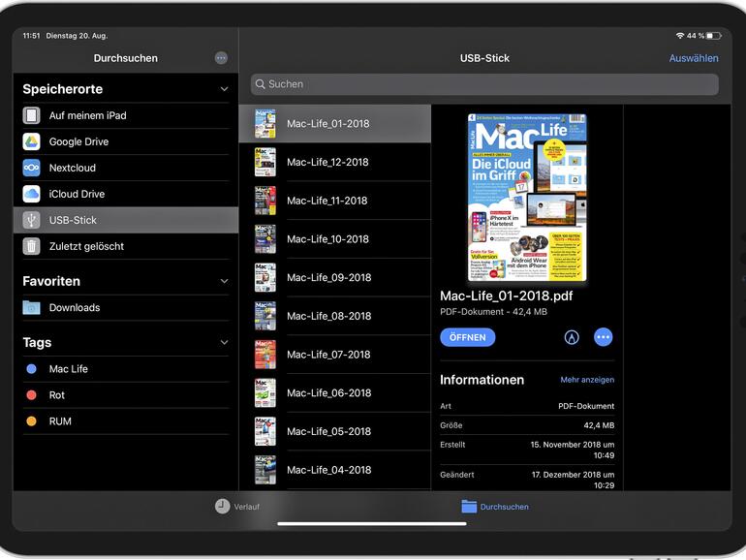Open iCloud Drive cloud icon
The width and height of the screenshot is (746, 560).
coord(31,194)
